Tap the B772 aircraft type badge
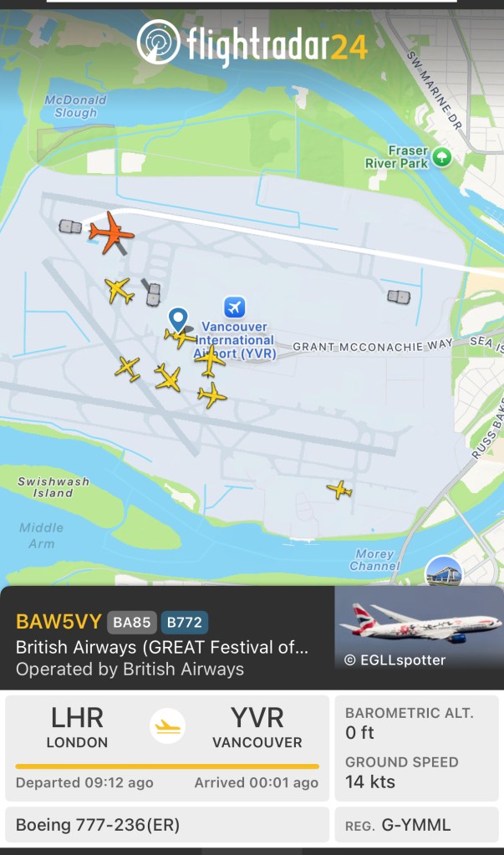Viewport: 504px width, 855px height. (x=185, y=622)
